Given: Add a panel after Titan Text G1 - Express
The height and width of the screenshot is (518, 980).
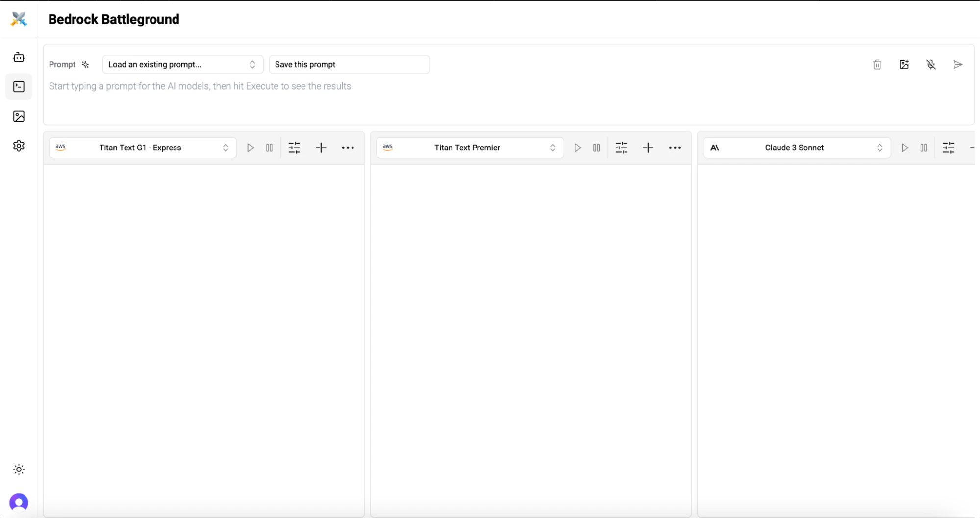Looking at the screenshot, I should pyautogui.click(x=321, y=148).
